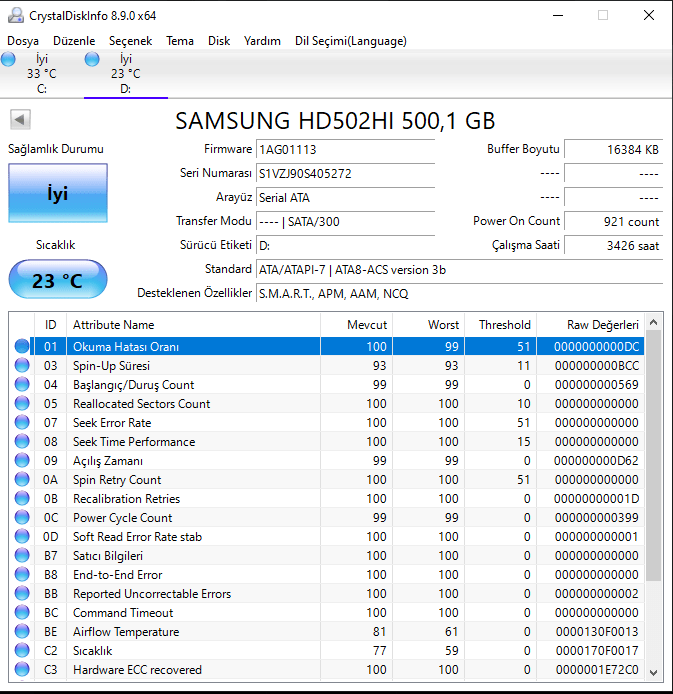Select the Seek Time Performance attribute name
The image size is (673, 694).
pos(134,442)
